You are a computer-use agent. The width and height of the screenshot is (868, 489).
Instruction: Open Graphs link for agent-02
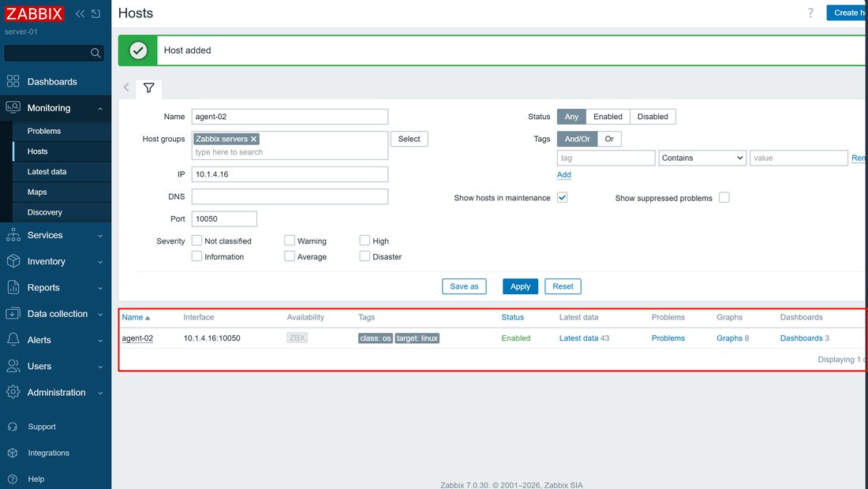tap(729, 338)
